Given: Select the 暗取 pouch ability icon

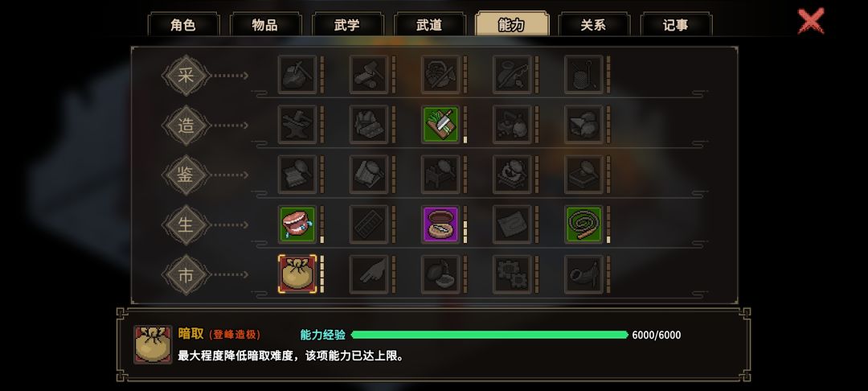Looking at the screenshot, I should coord(297,274).
